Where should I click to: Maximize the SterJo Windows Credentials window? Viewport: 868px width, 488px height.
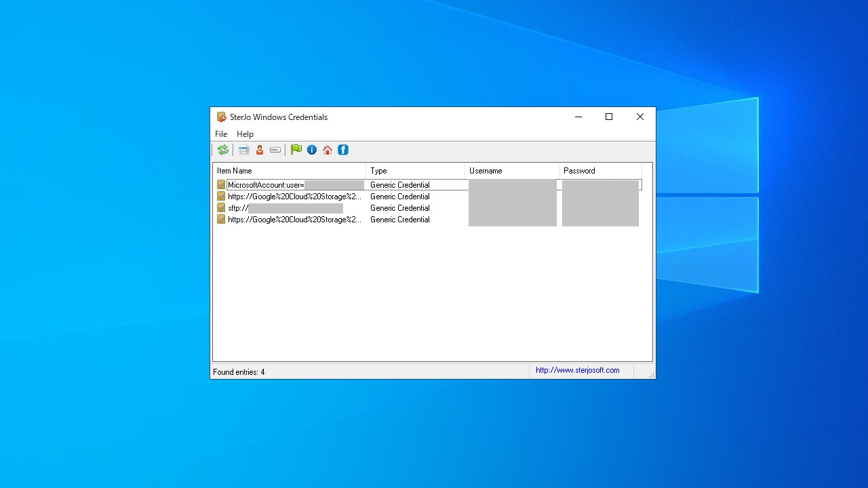(609, 117)
